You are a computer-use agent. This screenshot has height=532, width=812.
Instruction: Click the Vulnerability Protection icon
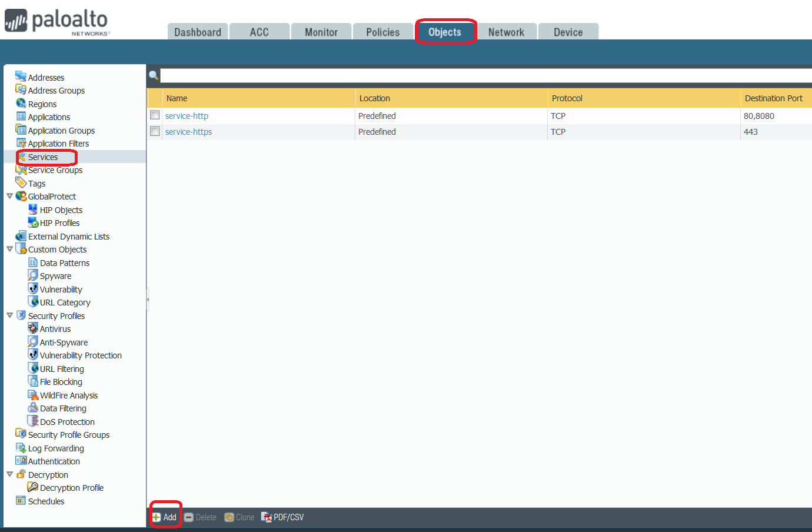click(x=33, y=354)
